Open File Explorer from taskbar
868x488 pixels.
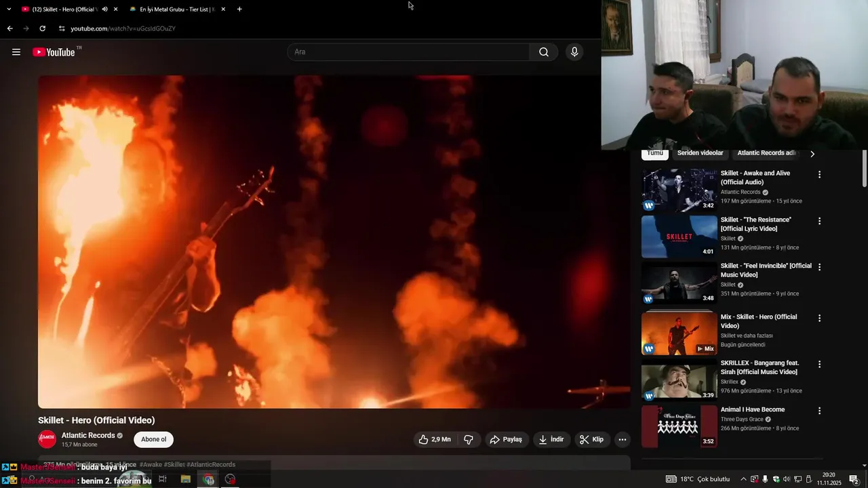click(185, 479)
